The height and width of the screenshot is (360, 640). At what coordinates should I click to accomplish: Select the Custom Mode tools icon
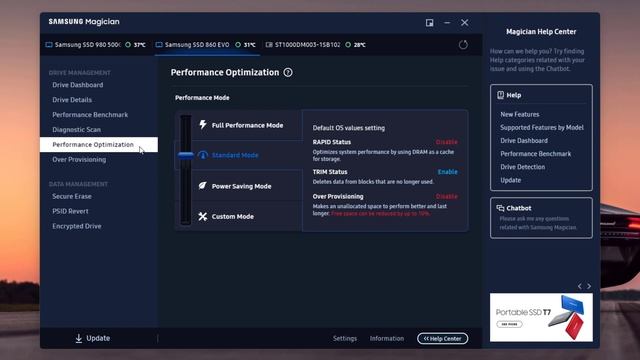pos(202,216)
